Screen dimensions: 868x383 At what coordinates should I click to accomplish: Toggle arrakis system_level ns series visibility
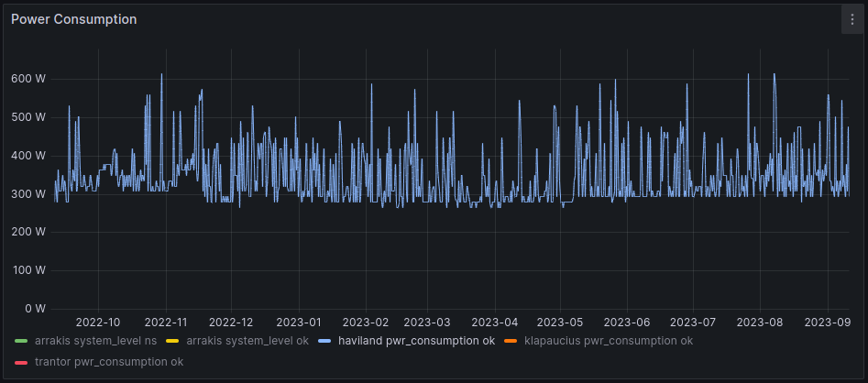(95, 341)
